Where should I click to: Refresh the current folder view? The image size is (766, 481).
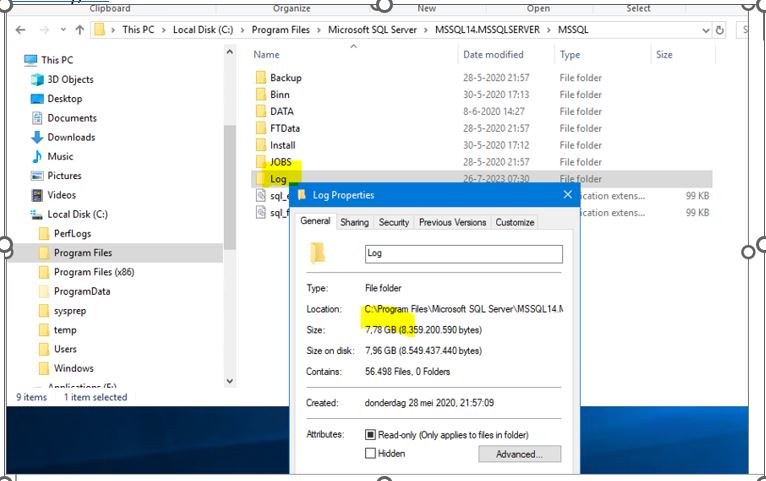[720, 30]
